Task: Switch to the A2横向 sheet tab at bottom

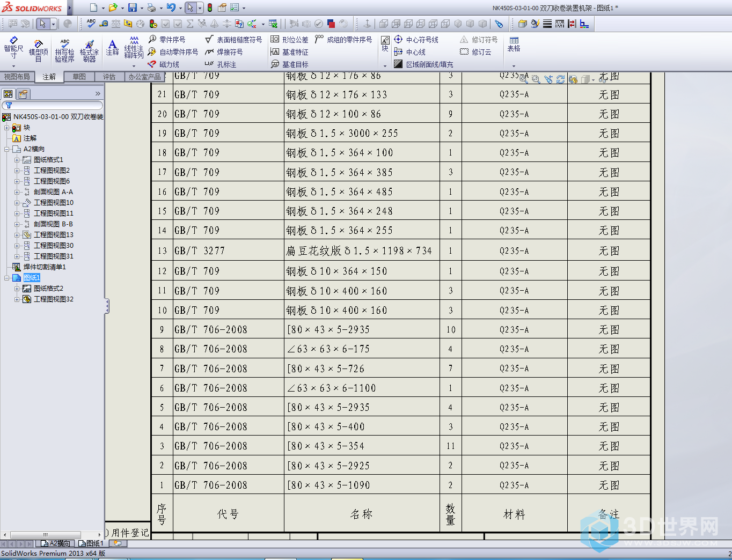Action: click(56, 543)
